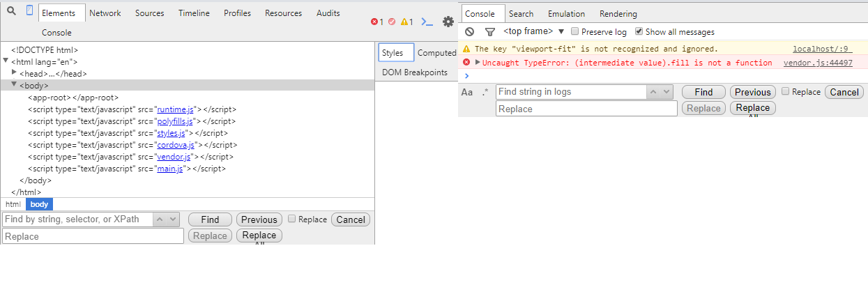The image size is (868, 301).
Task: Toggle the .* regex search option
Action: tap(485, 92)
